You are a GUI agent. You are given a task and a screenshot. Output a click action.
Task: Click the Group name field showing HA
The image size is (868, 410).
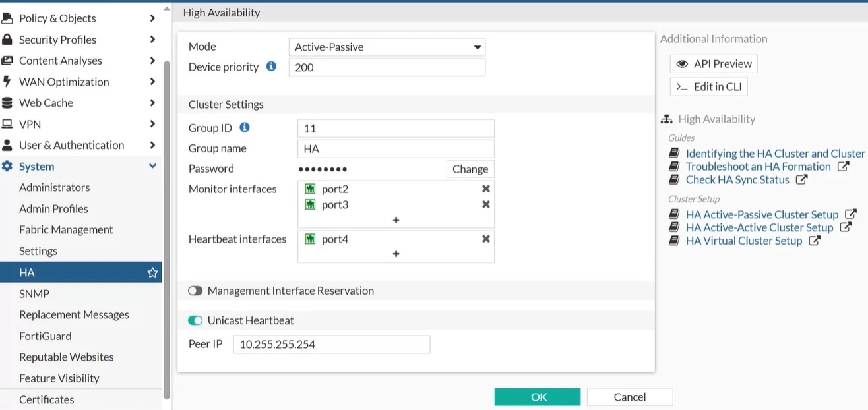click(x=396, y=148)
